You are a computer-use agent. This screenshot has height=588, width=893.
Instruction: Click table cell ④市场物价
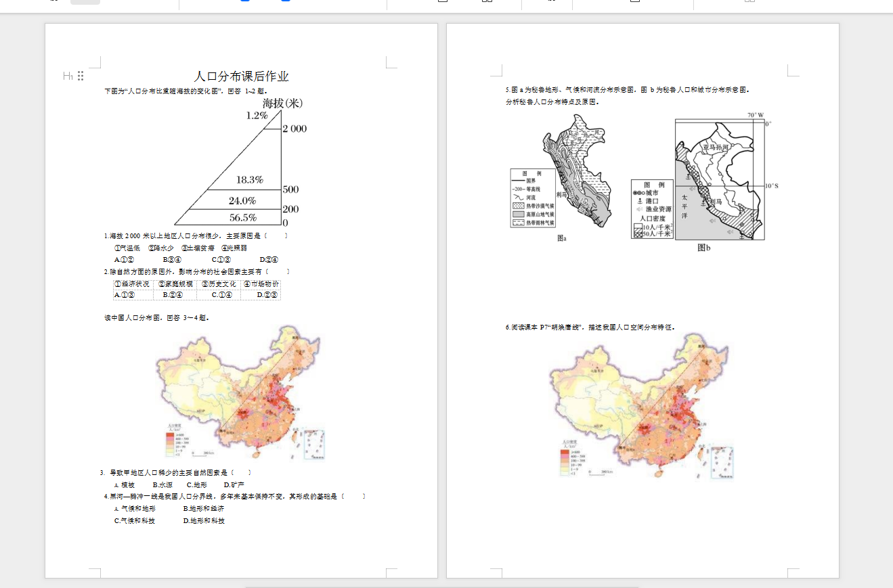(x=260, y=284)
